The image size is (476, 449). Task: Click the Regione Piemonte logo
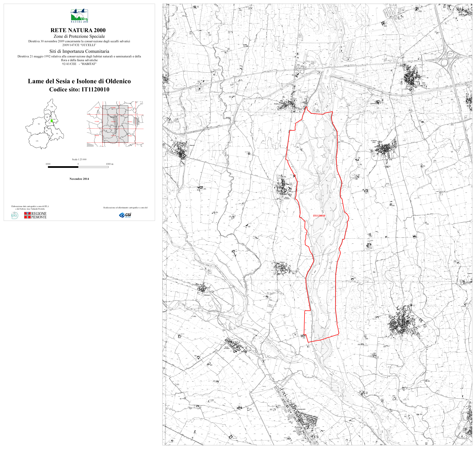pos(35,215)
